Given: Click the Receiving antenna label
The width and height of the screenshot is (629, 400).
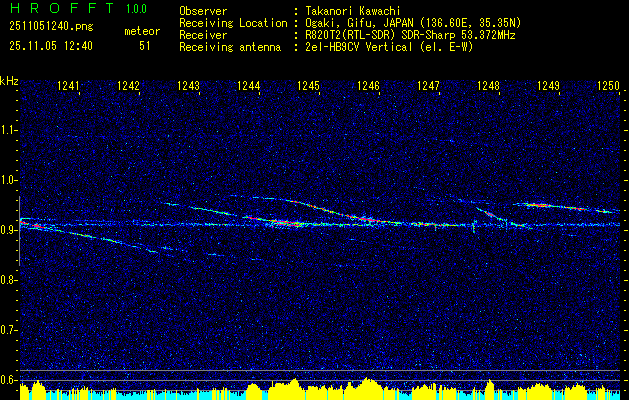Looking at the screenshot, I should pyautogui.click(x=230, y=47).
